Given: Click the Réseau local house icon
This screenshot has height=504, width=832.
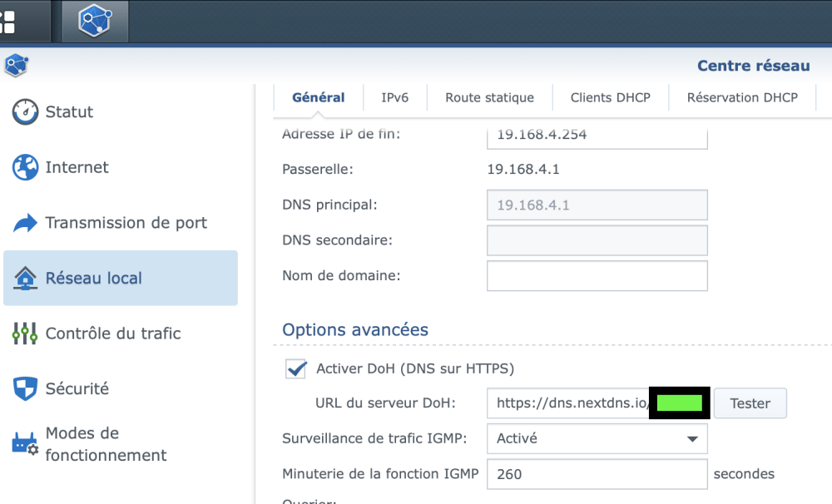Looking at the screenshot, I should pyautogui.click(x=25, y=279).
